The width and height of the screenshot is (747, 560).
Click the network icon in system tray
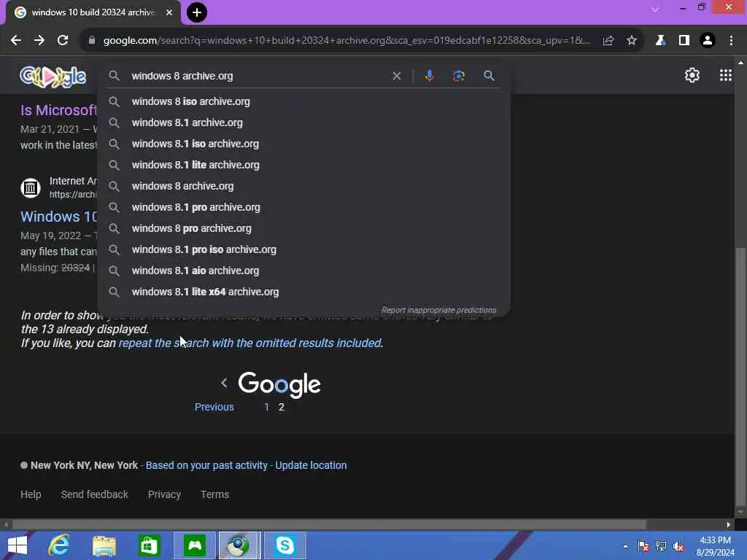[661, 546]
